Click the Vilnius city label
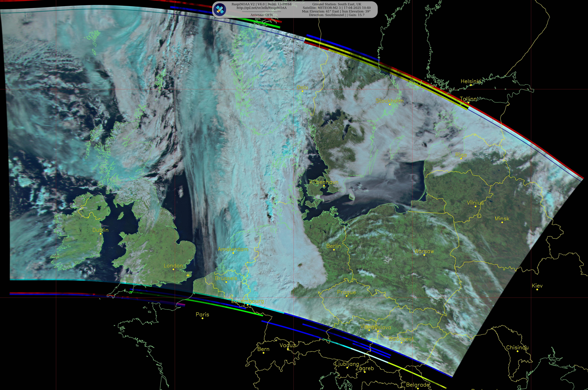Image resolution: width=588 pixels, height=390 pixels. 475,203
